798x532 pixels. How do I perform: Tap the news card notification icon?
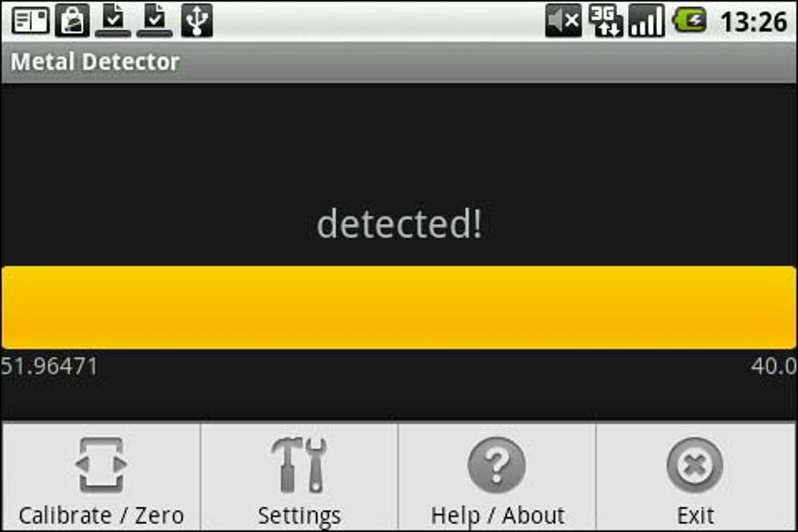click(x=31, y=21)
